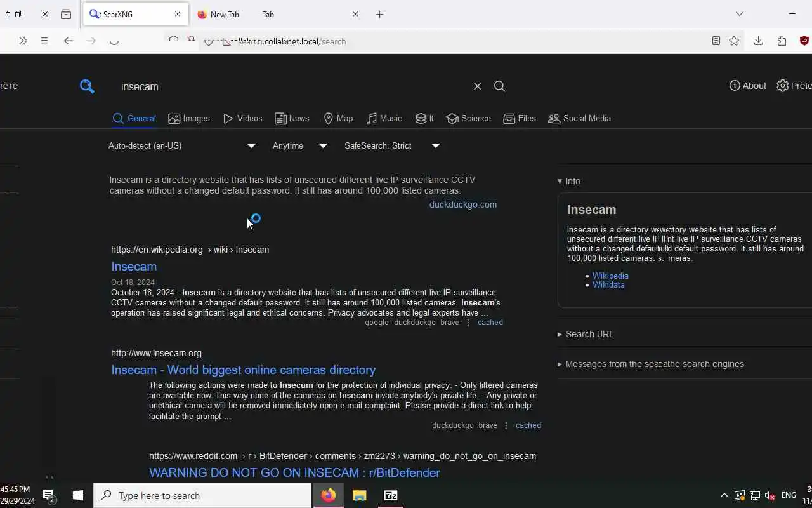This screenshot has width=812, height=508.
Task: Select the General category tab
Action: coord(134,118)
